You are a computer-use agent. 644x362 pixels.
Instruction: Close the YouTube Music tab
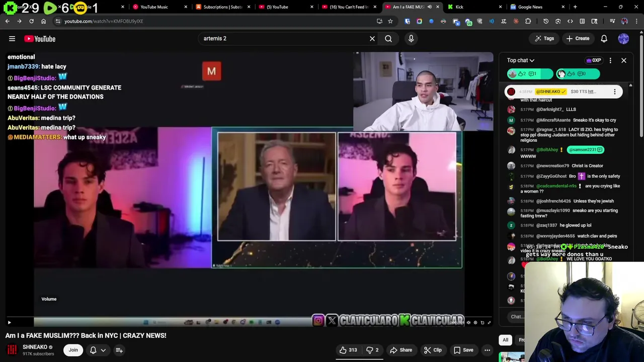click(x=186, y=7)
